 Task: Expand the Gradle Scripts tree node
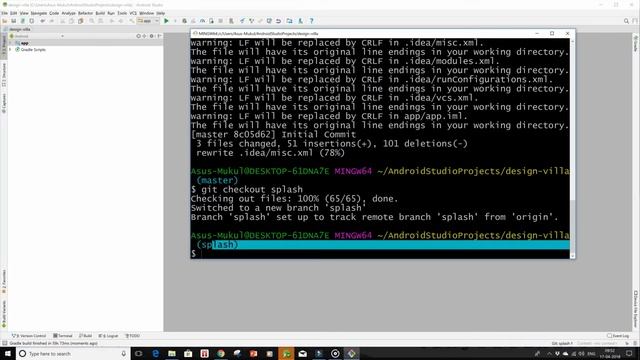coord(10,49)
